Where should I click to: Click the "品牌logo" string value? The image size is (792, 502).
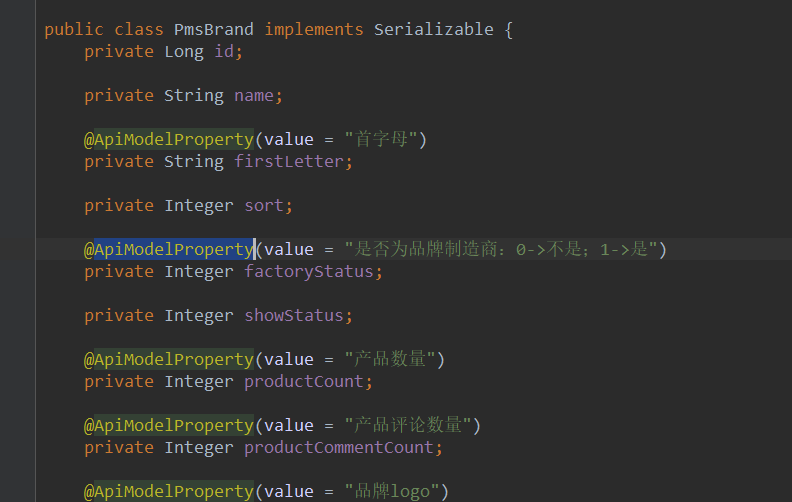396,491
